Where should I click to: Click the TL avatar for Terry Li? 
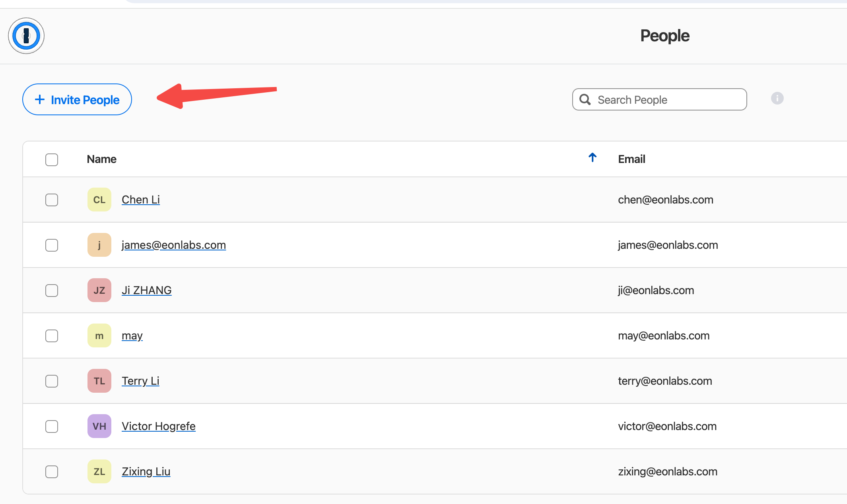tap(99, 381)
